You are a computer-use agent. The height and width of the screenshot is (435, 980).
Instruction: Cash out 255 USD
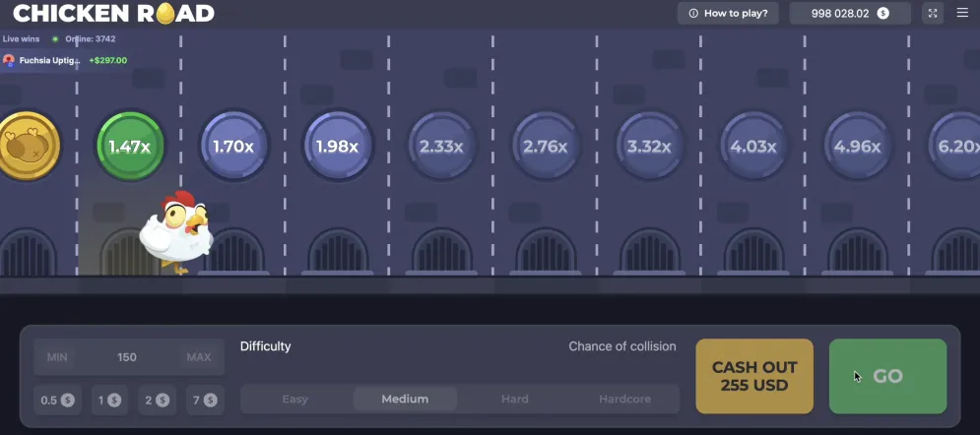754,376
